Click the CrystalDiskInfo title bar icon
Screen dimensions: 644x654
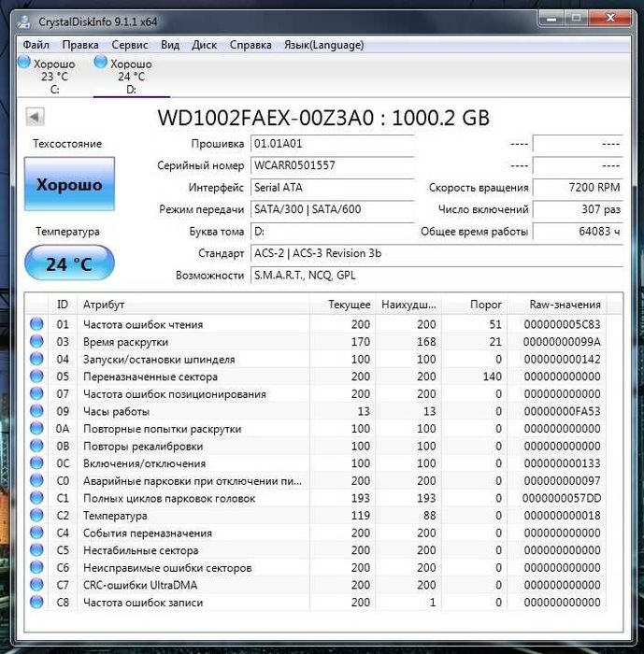(24, 21)
